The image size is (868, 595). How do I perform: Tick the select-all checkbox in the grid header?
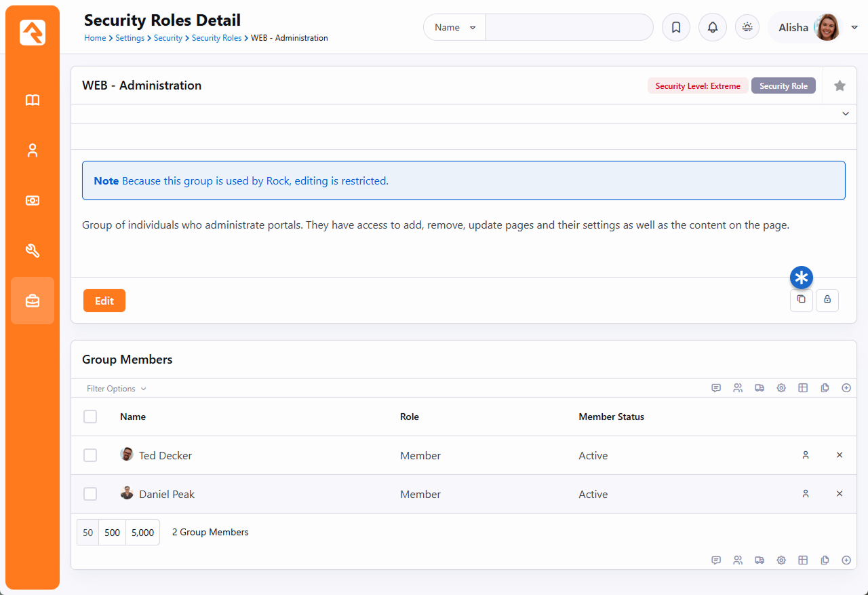[x=90, y=417]
